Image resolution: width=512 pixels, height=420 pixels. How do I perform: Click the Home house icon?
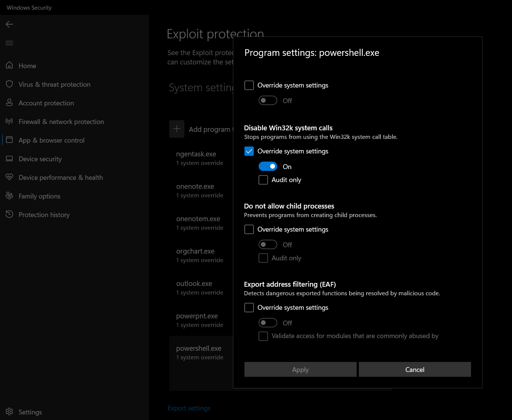9,66
